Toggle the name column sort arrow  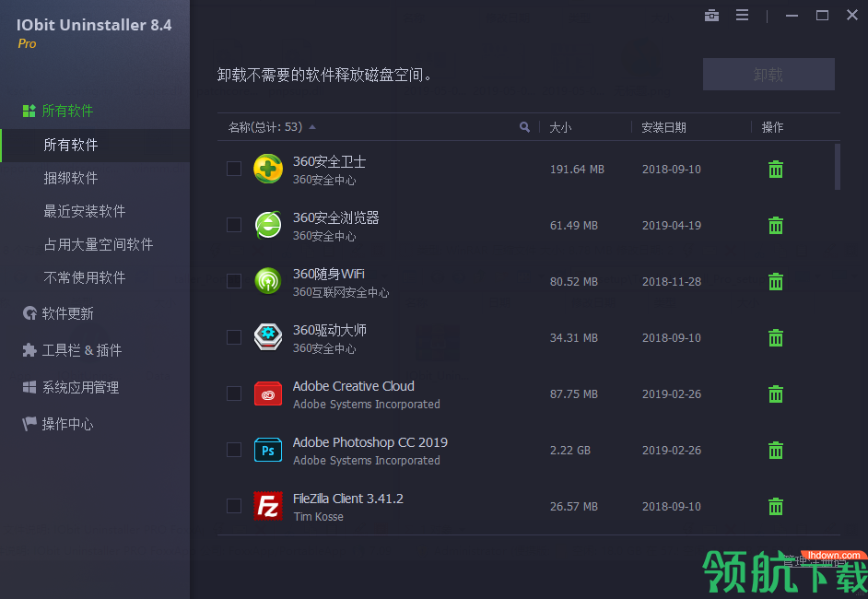[x=312, y=127]
